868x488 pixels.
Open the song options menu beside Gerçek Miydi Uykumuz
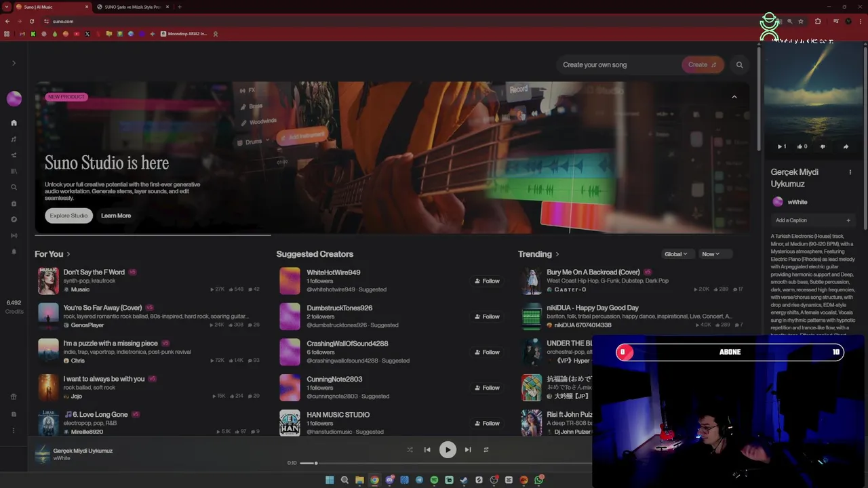click(850, 172)
